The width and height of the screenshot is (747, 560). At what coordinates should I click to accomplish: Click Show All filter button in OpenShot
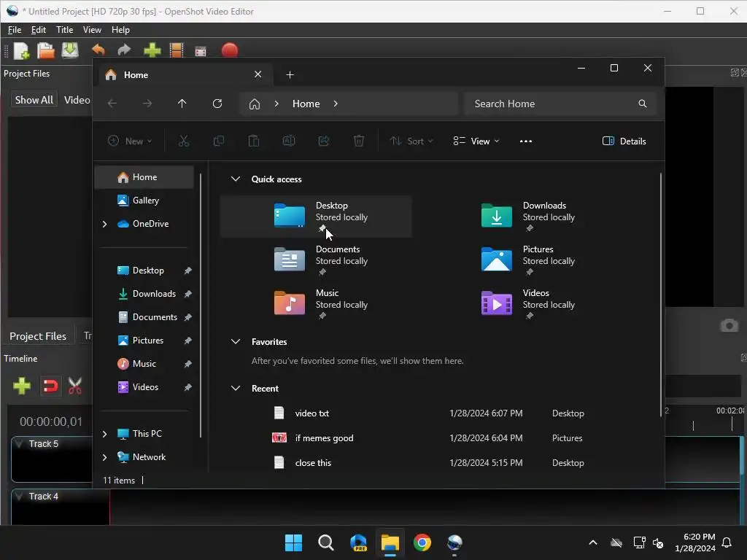click(34, 100)
